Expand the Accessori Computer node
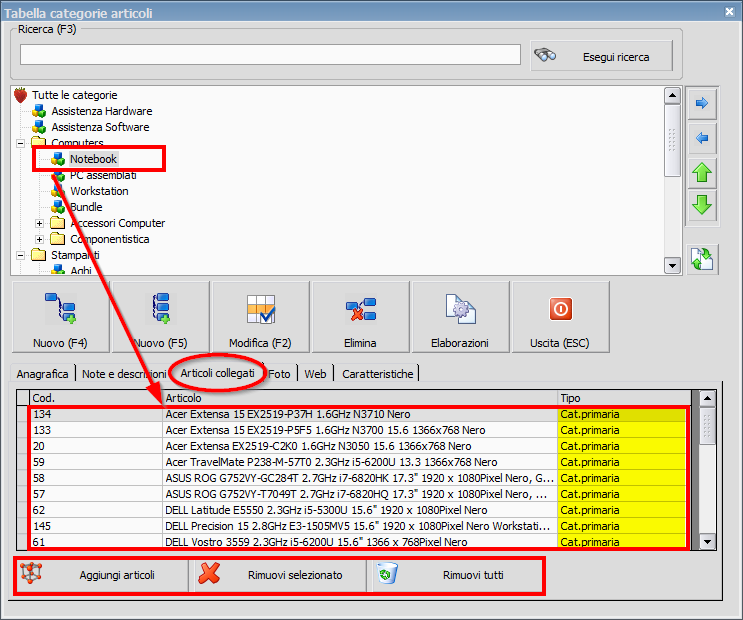 [x=39, y=223]
